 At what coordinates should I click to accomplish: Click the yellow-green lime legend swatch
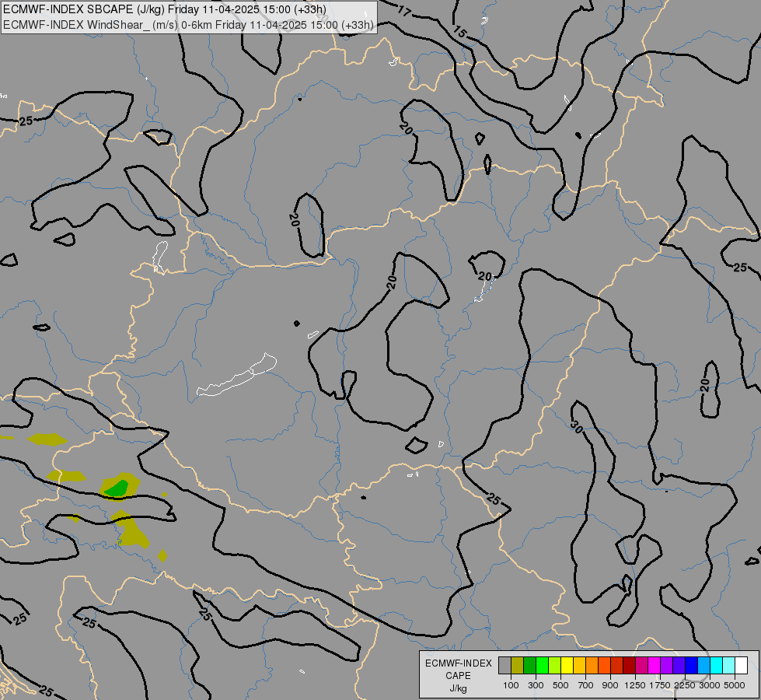click(554, 665)
